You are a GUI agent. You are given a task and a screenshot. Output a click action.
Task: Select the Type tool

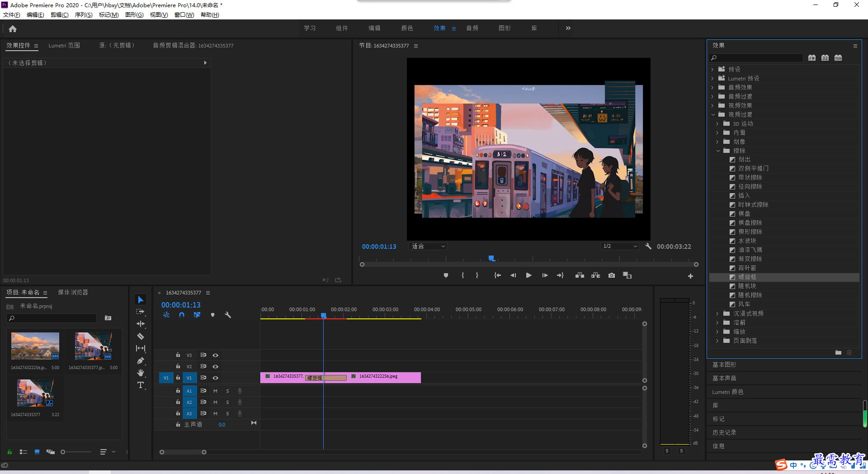(x=141, y=385)
